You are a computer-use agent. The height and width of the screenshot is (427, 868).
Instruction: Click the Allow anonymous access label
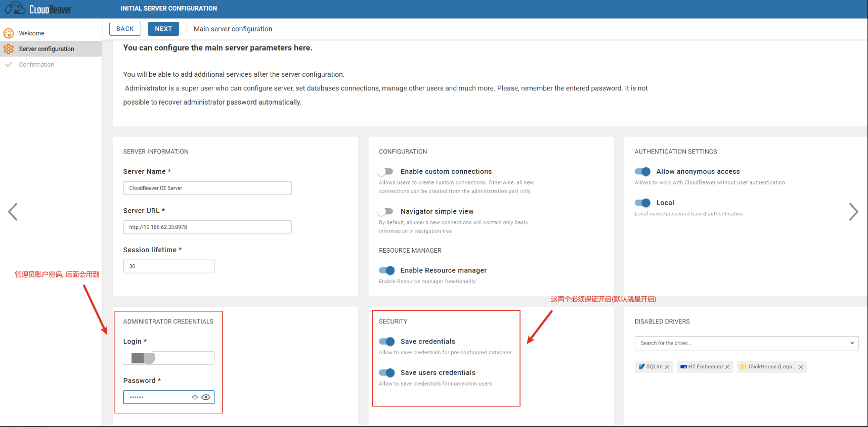[x=698, y=172]
